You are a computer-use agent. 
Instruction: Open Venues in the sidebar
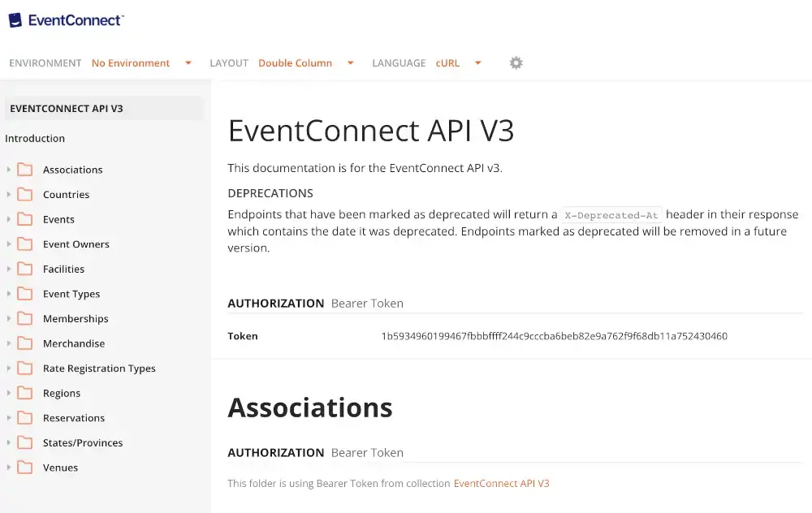click(x=60, y=468)
